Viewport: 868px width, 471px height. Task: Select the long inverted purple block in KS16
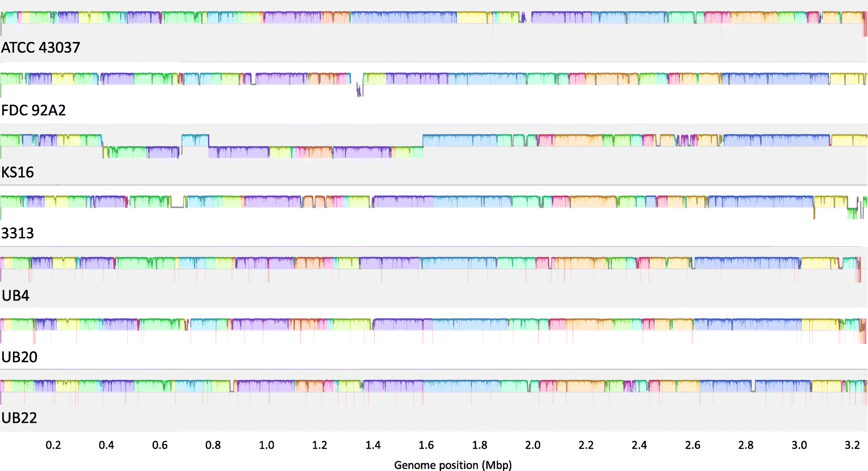click(239, 152)
